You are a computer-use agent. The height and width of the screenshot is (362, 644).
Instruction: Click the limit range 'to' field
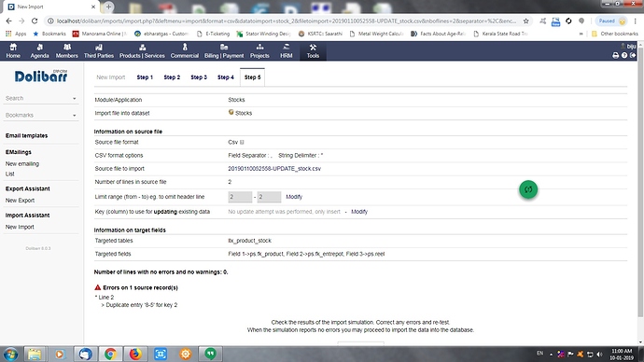click(269, 197)
